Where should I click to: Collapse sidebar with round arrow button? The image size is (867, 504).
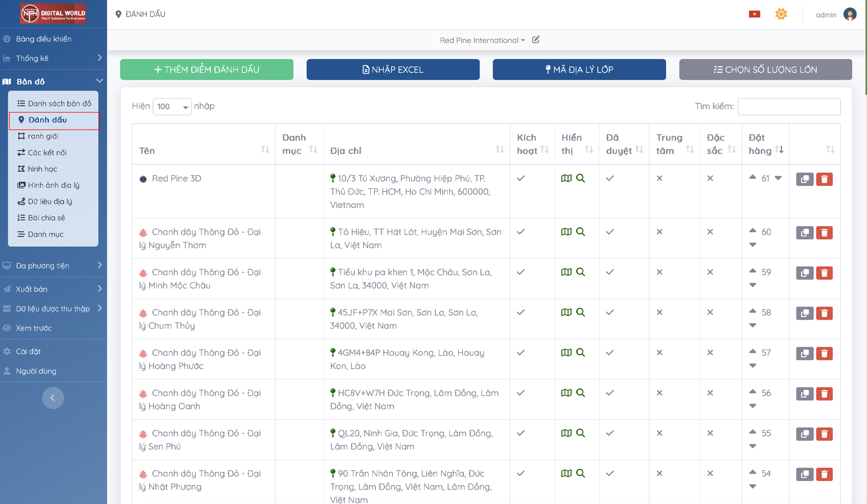coord(53,398)
